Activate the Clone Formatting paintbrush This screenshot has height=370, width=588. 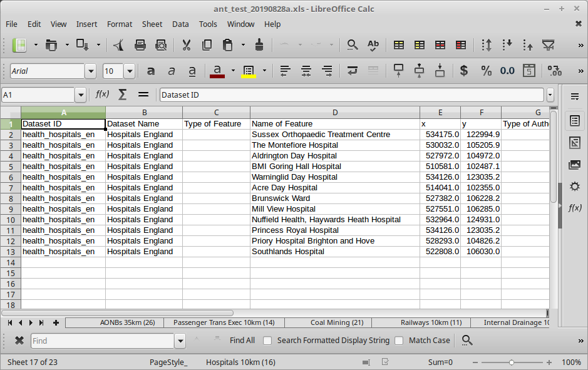pos(259,45)
